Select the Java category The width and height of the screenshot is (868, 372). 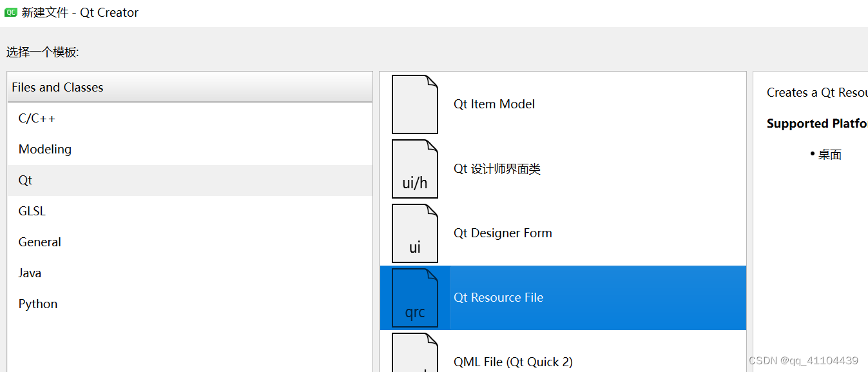click(x=190, y=273)
